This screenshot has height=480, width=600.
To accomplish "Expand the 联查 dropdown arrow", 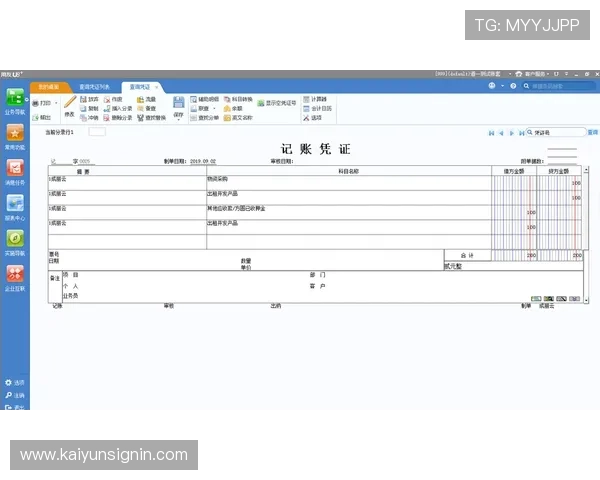I will [214, 108].
